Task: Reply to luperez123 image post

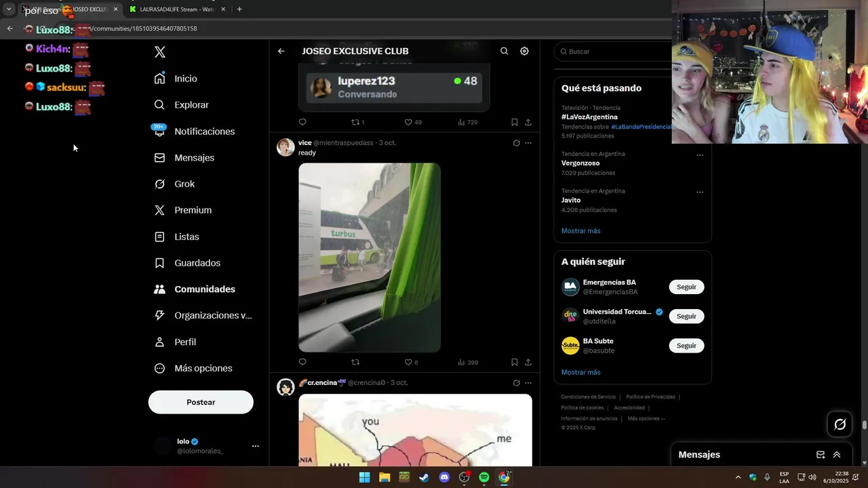Action: 302,122
